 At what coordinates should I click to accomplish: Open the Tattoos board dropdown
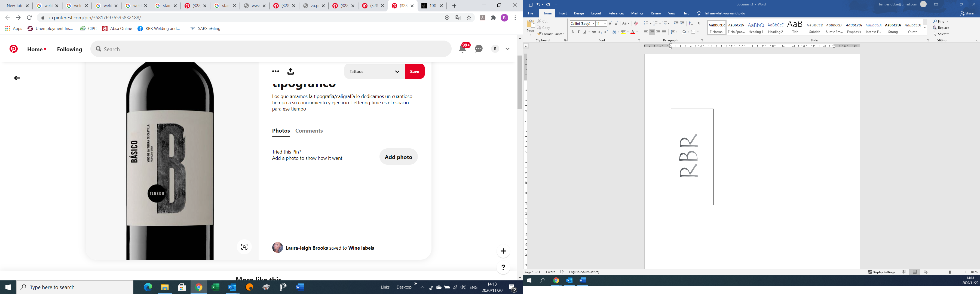tap(374, 72)
